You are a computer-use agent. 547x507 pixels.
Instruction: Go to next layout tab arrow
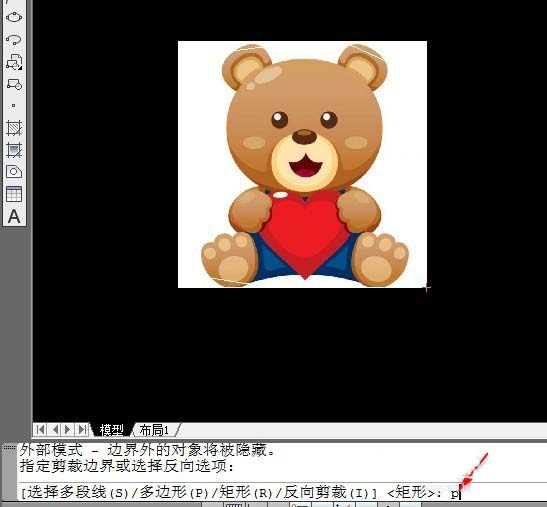click(68, 429)
